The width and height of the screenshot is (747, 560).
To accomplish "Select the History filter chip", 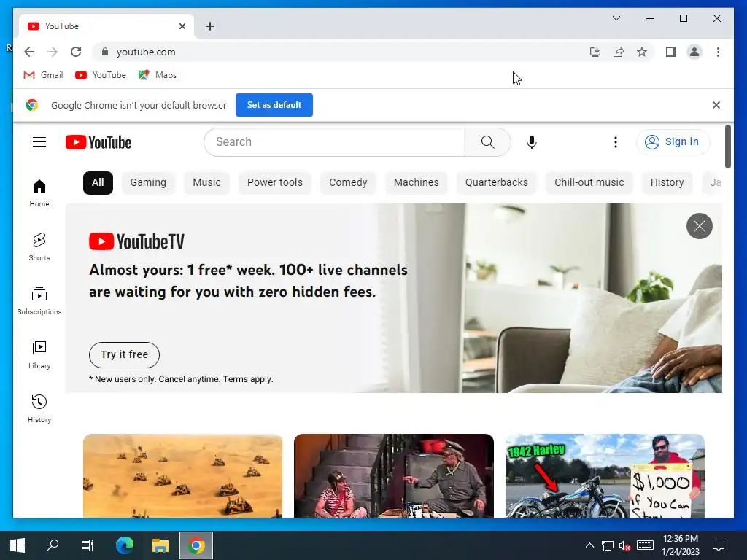I will click(x=667, y=183).
